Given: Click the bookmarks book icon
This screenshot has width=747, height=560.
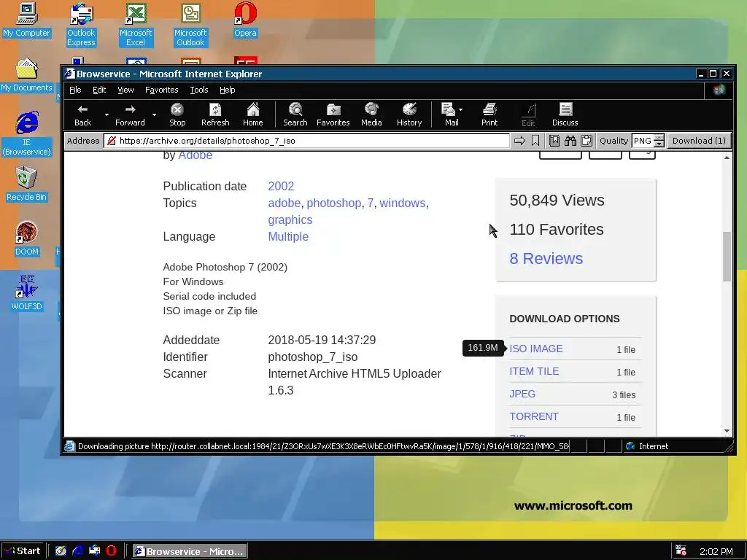Looking at the screenshot, I should coord(554,141).
